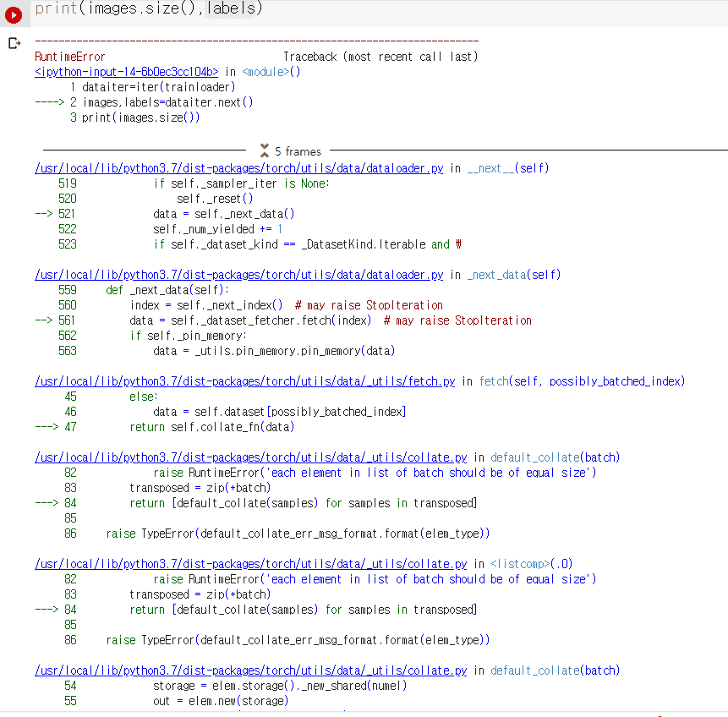Viewport: 728px width, 717px height.
Task: Click line 522 'self._num_yielded += 1'
Action: 218,229
